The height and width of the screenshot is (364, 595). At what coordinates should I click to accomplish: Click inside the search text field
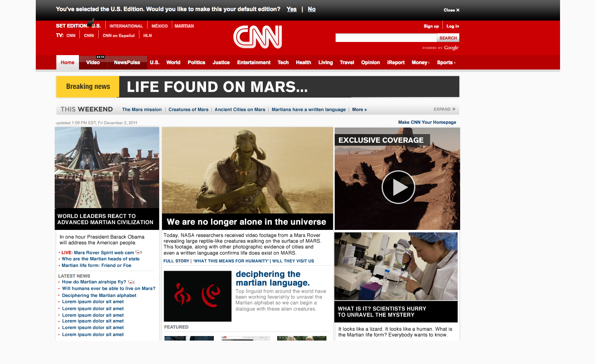[x=386, y=38]
